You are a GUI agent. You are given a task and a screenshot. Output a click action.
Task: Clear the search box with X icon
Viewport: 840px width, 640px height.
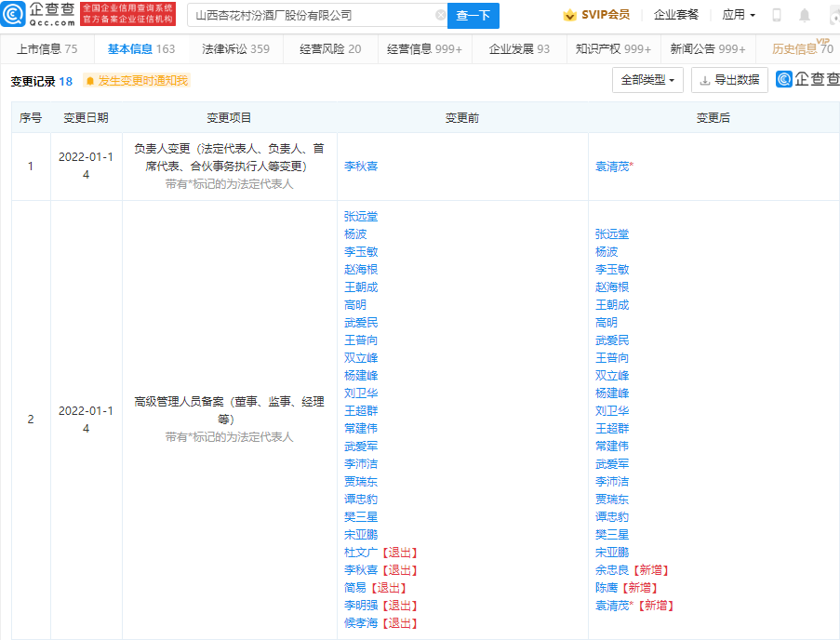click(x=440, y=15)
